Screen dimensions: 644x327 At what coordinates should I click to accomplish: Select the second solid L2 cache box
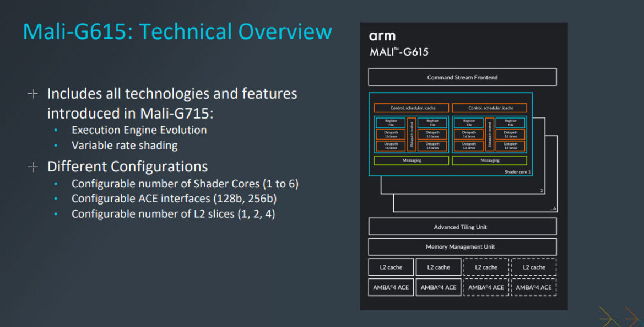coord(439,267)
